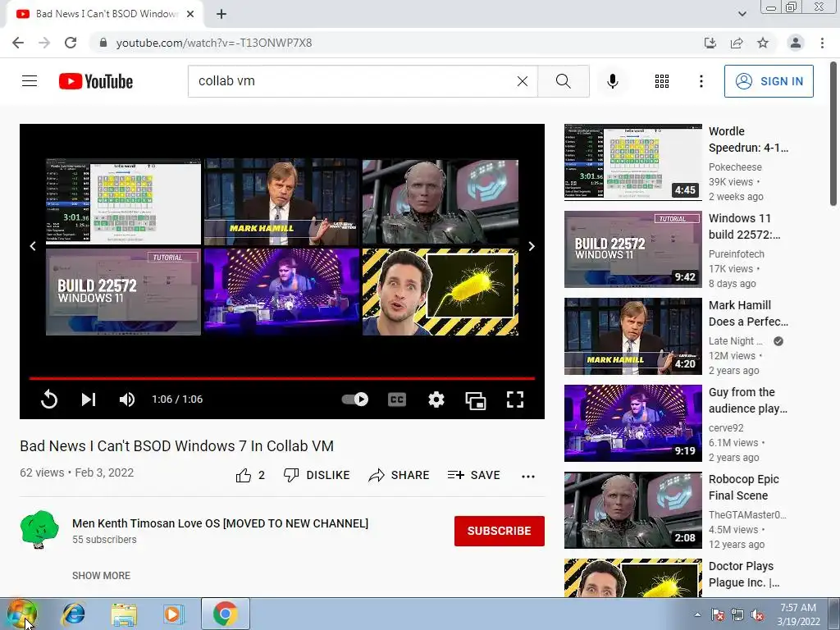
Task: Toggle closed captions CC
Action: click(397, 399)
